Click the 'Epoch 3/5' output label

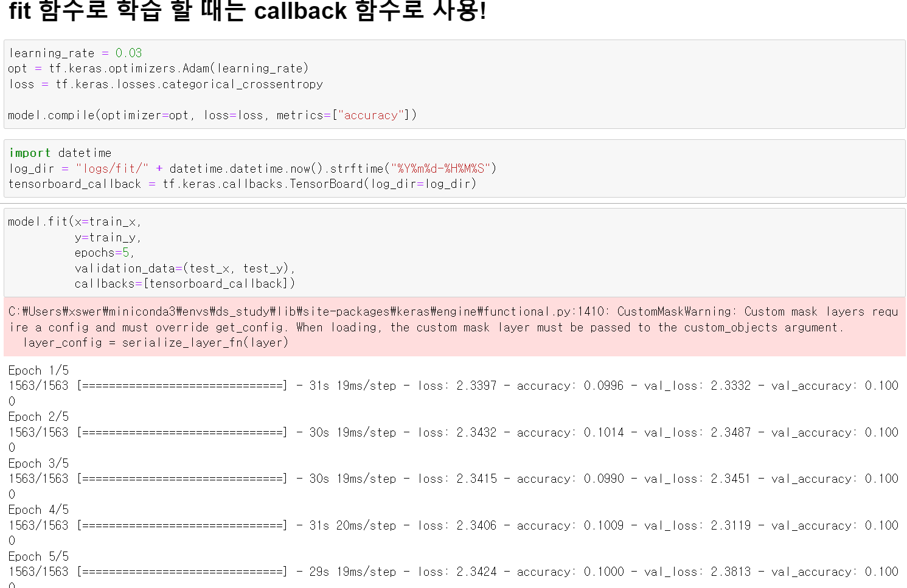pyautogui.click(x=38, y=463)
